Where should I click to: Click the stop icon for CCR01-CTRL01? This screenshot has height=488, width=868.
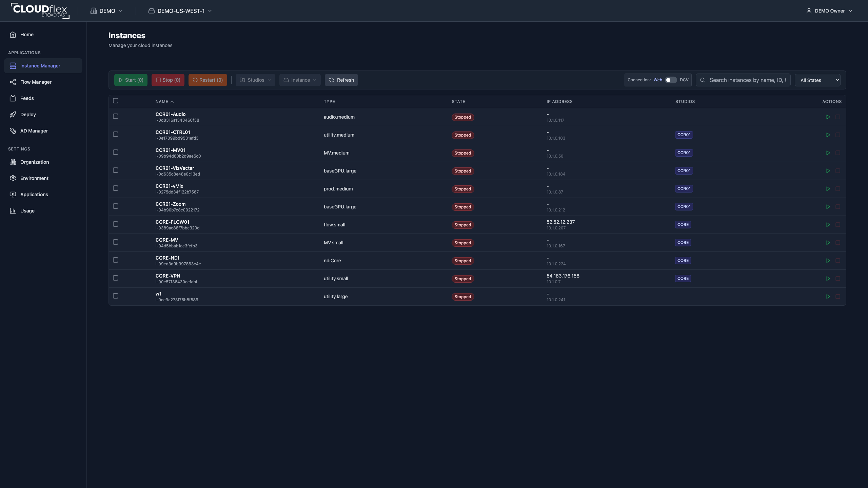coord(838,135)
